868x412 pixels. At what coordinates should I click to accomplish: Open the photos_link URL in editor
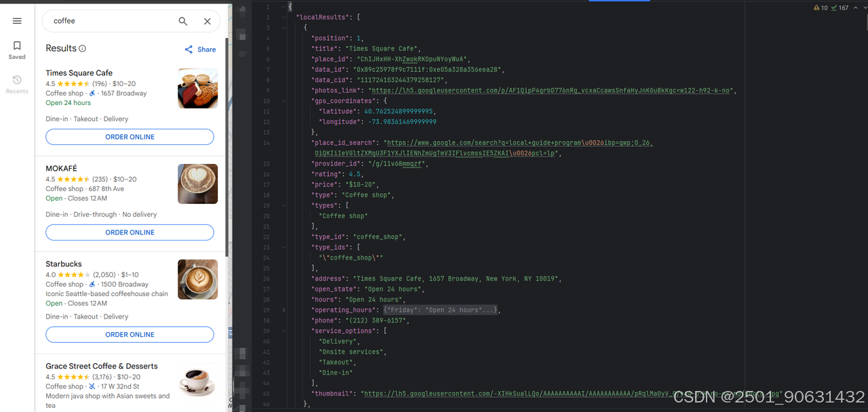pos(551,90)
